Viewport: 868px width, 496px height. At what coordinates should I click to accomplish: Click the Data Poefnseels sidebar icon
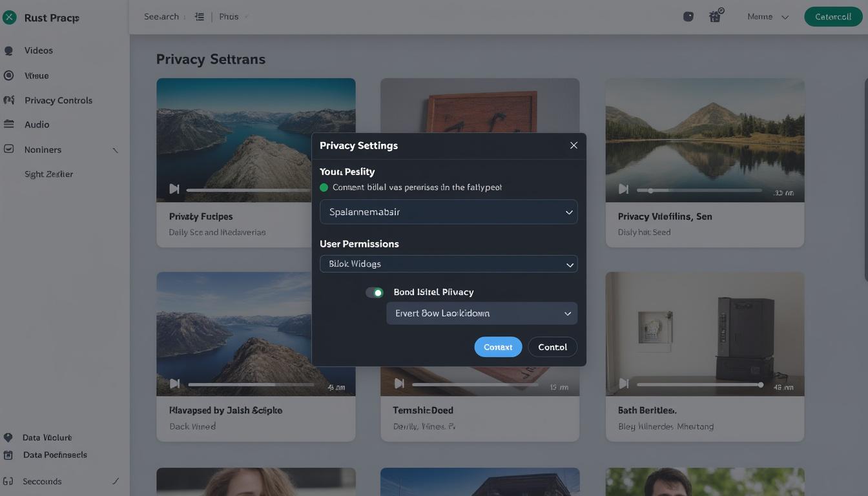(x=8, y=455)
